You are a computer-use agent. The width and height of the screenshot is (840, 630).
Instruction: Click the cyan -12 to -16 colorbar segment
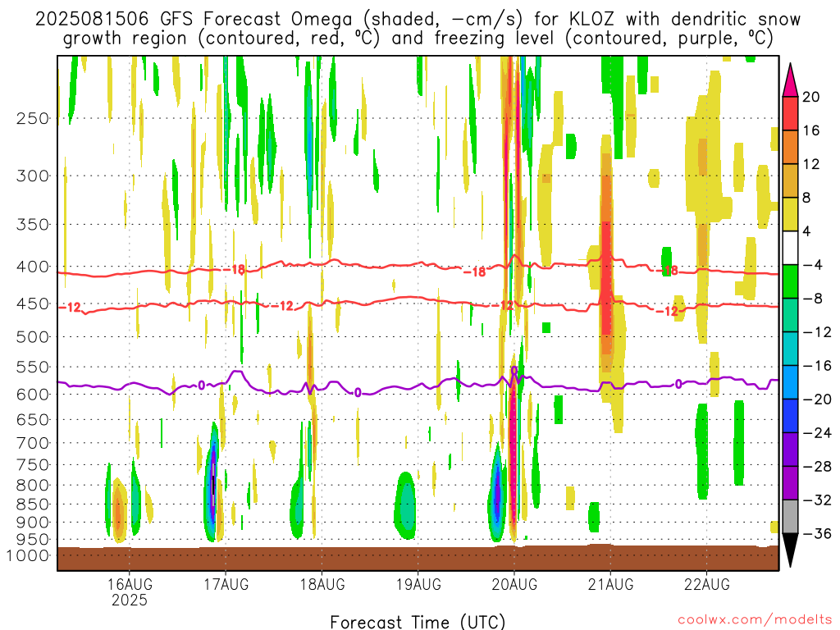pyautogui.click(x=790, y=349)
